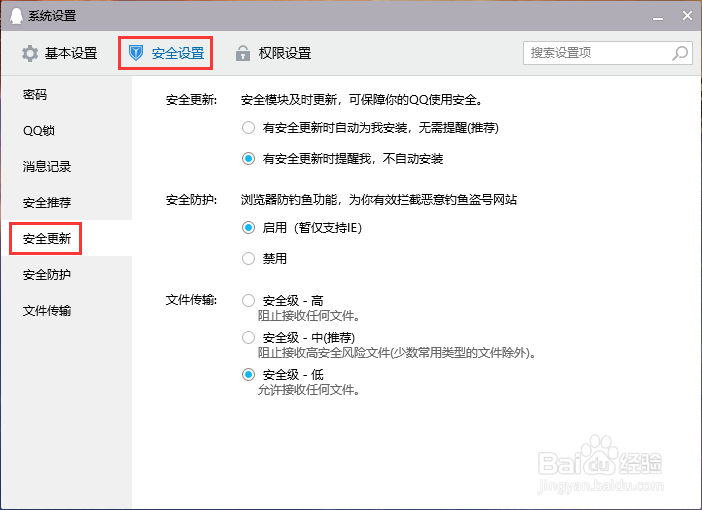Choose 安全级 - 低 radio option
The width and height of the screenshot is (702, 510).
[248, 374]
